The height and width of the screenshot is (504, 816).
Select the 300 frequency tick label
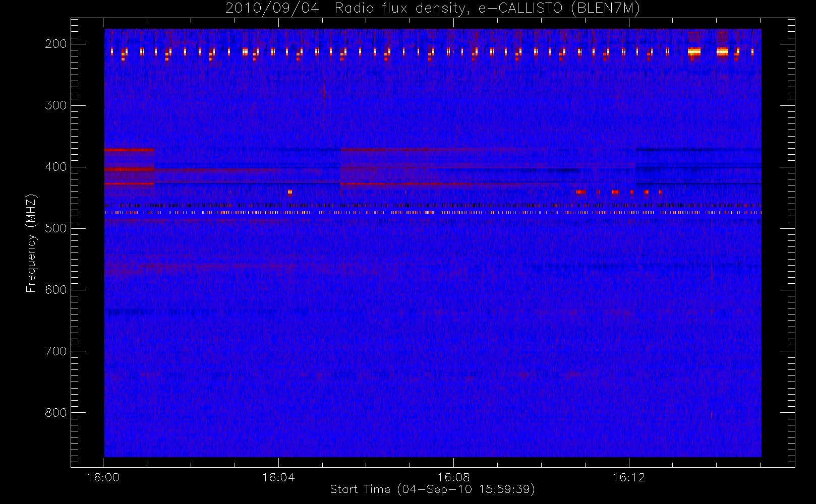[56, 105]
